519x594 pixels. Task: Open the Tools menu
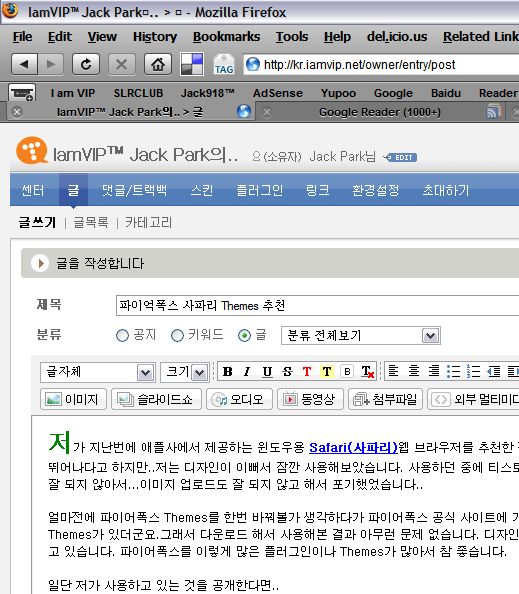292,37
